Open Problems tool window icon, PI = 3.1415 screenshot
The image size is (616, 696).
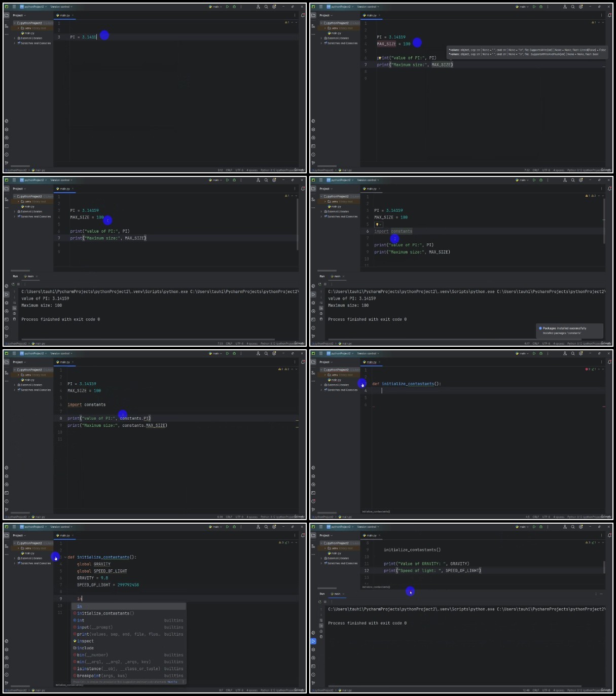point(7,154)
